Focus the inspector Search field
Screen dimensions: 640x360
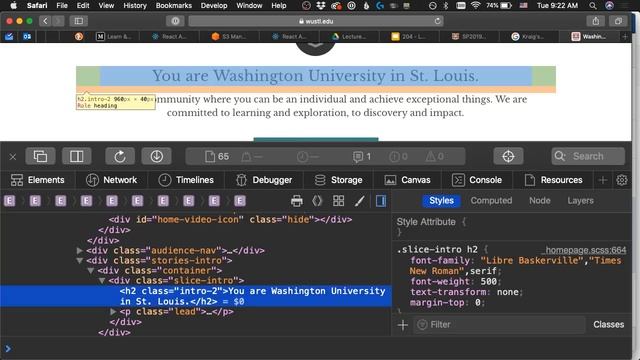click(x=588, y=156)
